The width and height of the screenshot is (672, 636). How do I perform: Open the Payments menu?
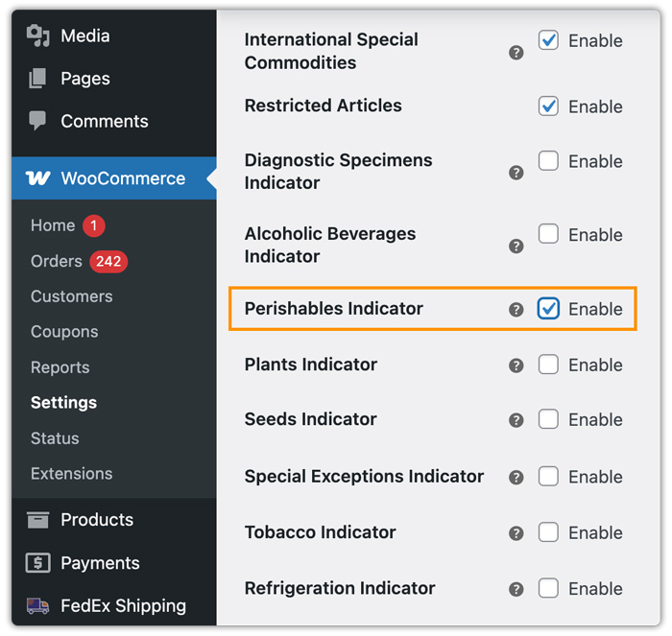[114, 563]
